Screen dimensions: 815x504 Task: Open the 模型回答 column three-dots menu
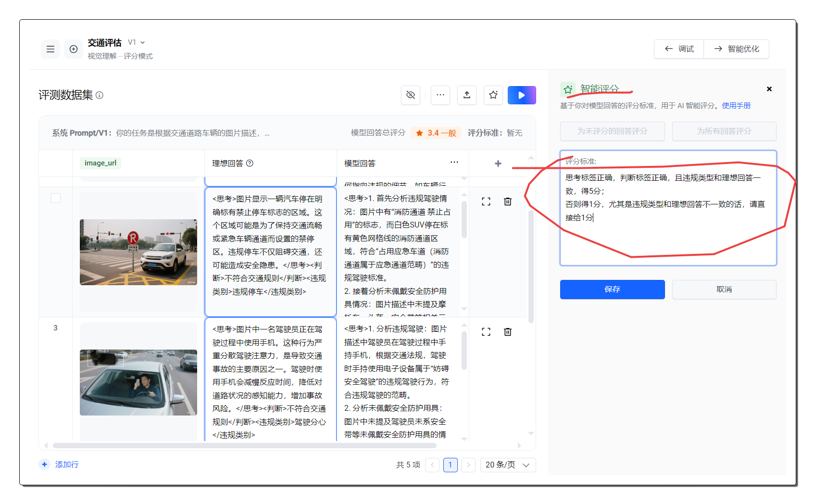[454, 162]
